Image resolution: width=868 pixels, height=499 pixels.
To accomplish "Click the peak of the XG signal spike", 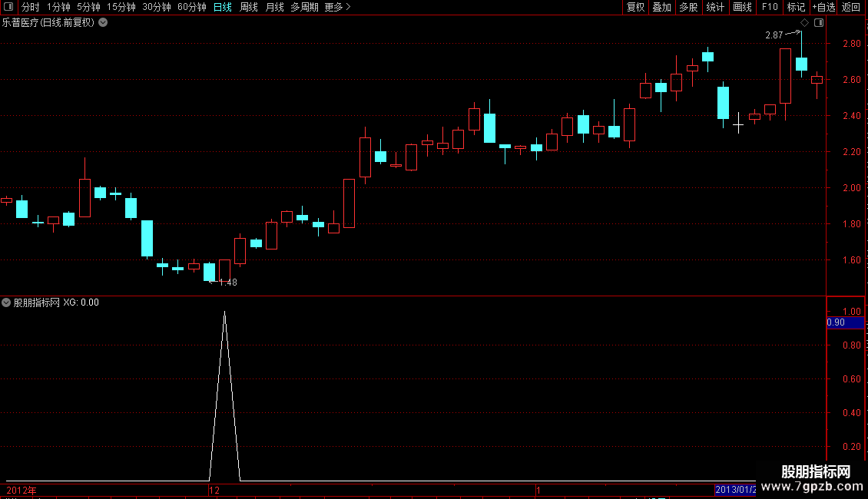I will [x=225, y=313].
